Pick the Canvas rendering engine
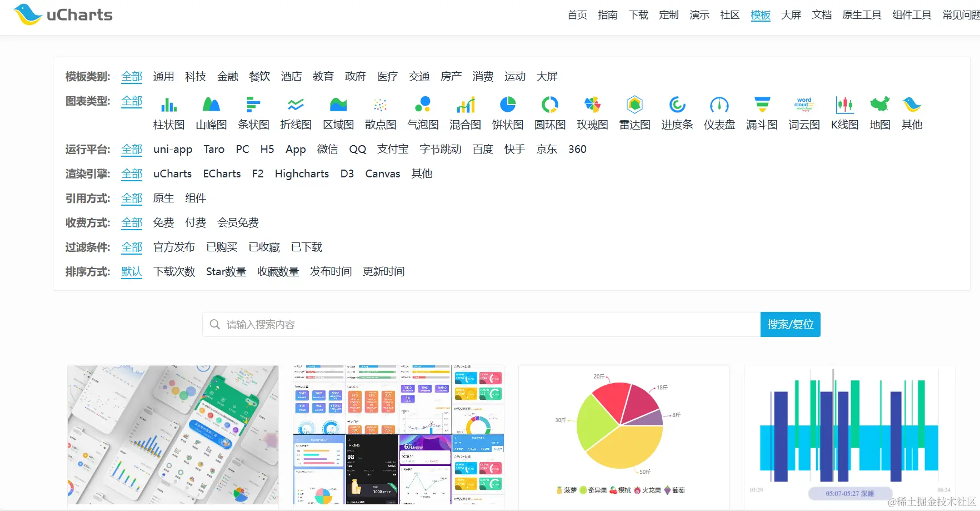This screenshot has width=980, height=511. (383, 173)
